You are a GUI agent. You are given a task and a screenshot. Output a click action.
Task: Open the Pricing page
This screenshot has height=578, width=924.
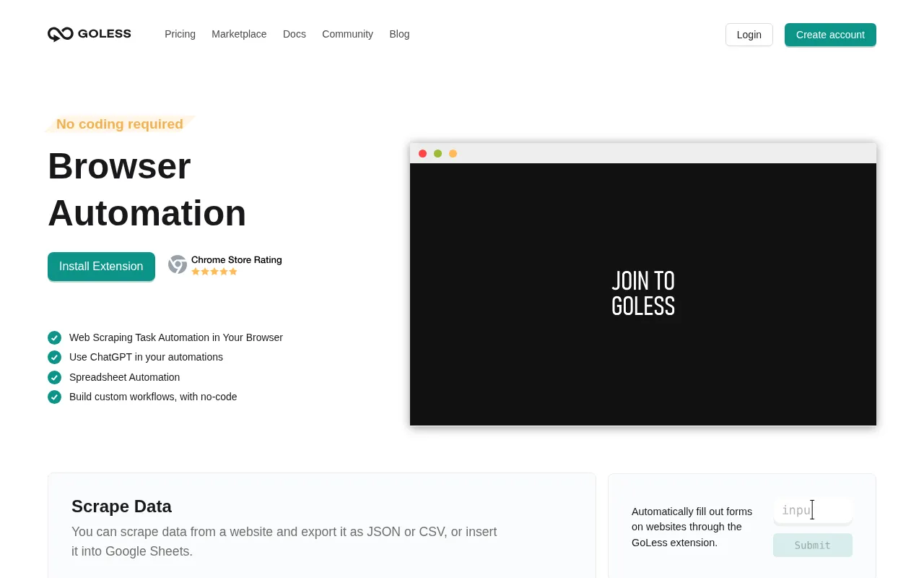tap(180, 34)
